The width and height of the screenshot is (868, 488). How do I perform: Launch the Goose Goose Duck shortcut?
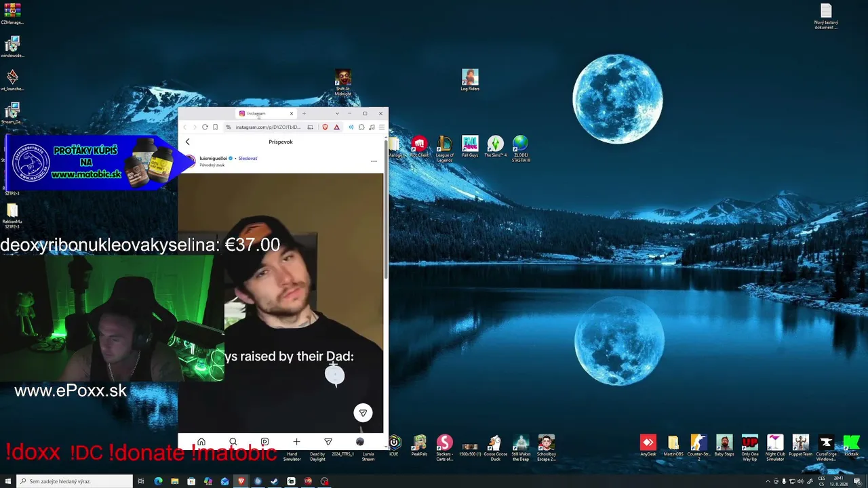(495, 447)
